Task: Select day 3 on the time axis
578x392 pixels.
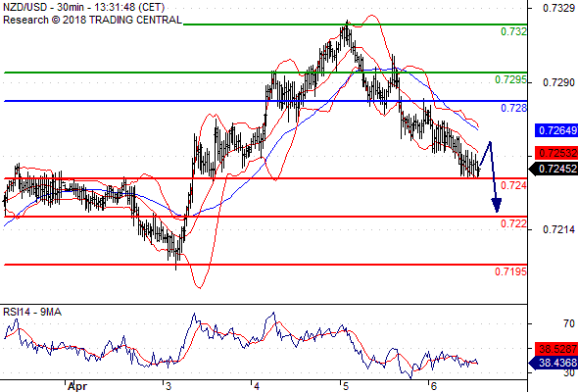Action: [169, 386]
